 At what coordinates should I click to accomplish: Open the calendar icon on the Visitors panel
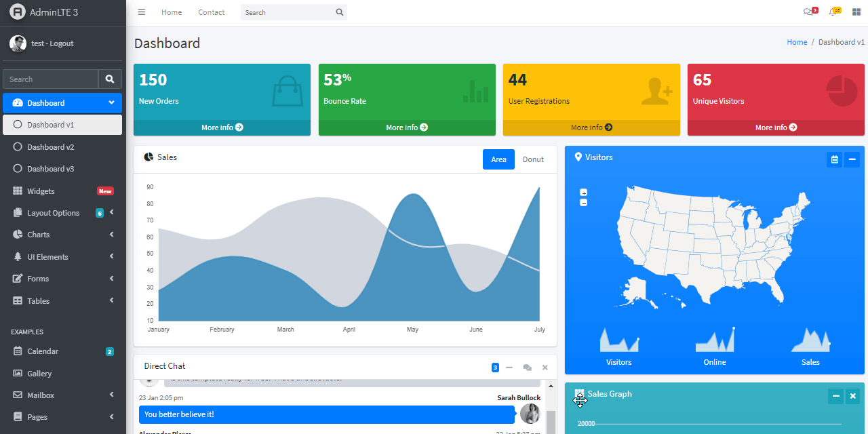pos(834,159)
